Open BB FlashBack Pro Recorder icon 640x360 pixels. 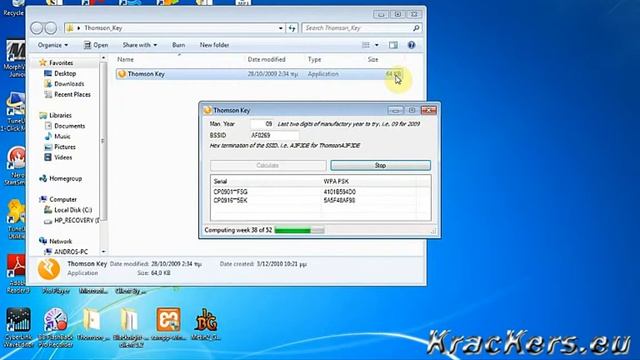pyautogui.click(x=56, y=327)
